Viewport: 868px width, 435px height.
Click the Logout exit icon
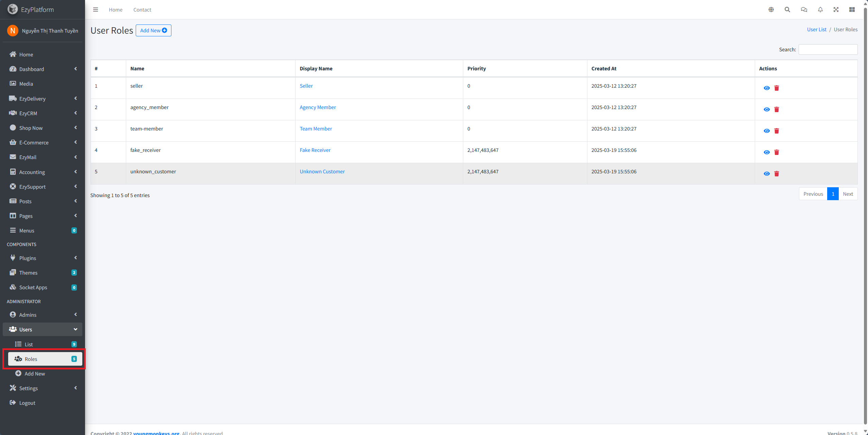[x=13, y=402]
